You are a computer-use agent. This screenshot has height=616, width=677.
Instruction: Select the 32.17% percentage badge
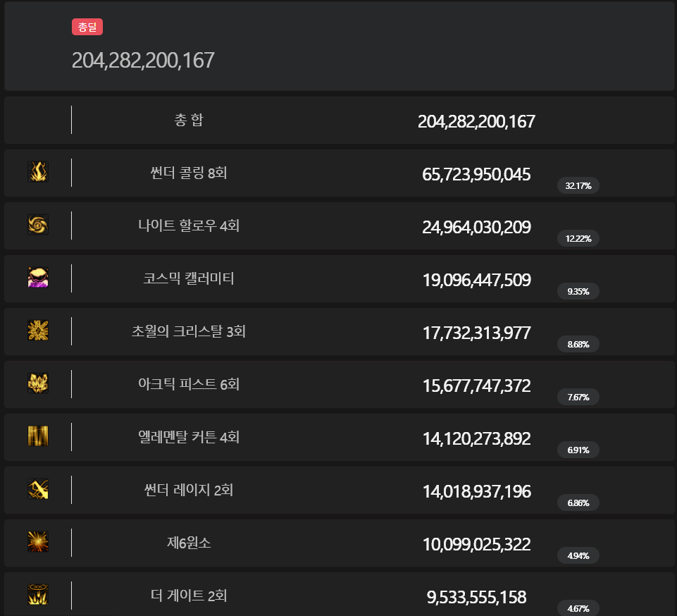578,186
